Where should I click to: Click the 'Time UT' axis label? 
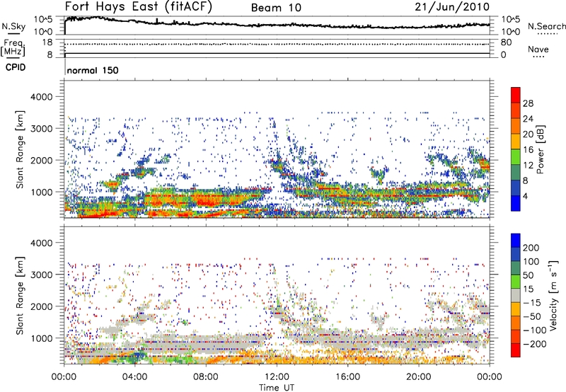[277, 387]
